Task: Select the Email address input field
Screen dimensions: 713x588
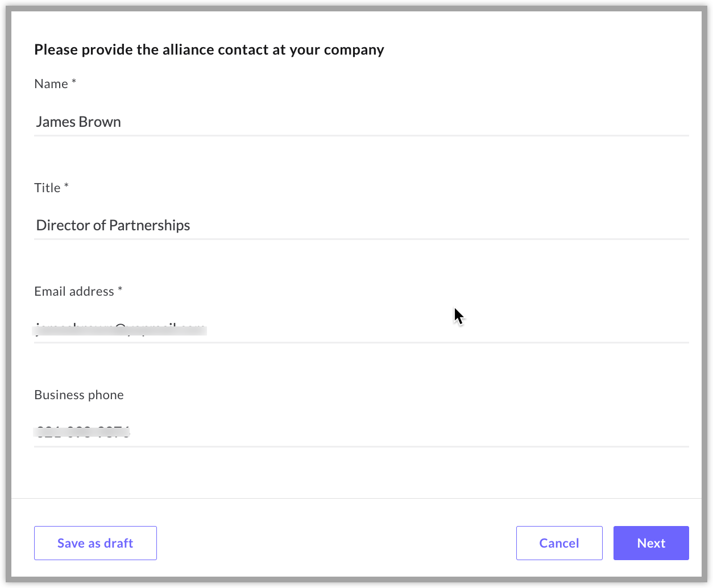Action: (x=362, y=329)
